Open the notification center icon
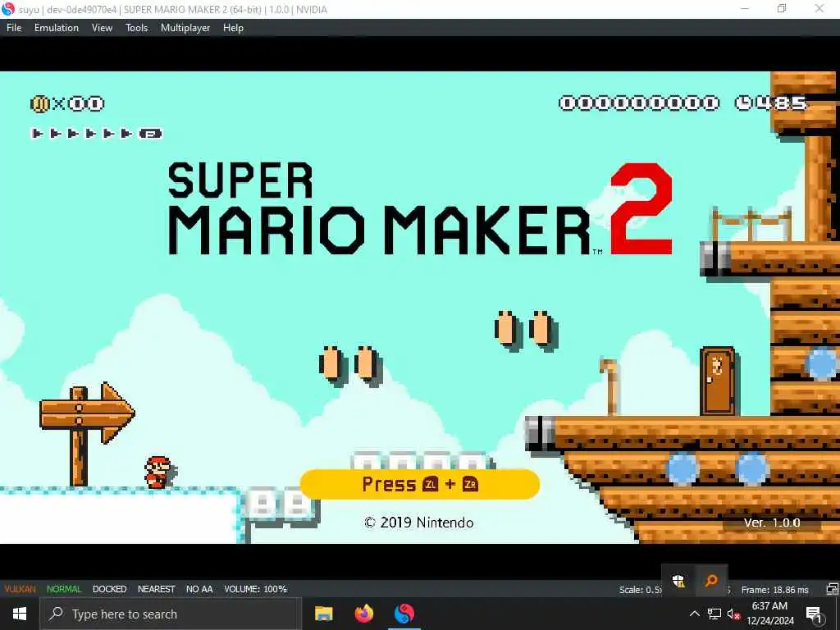Image resolution: width=840 pixels, height=630 pixels. tap(814, 614)
